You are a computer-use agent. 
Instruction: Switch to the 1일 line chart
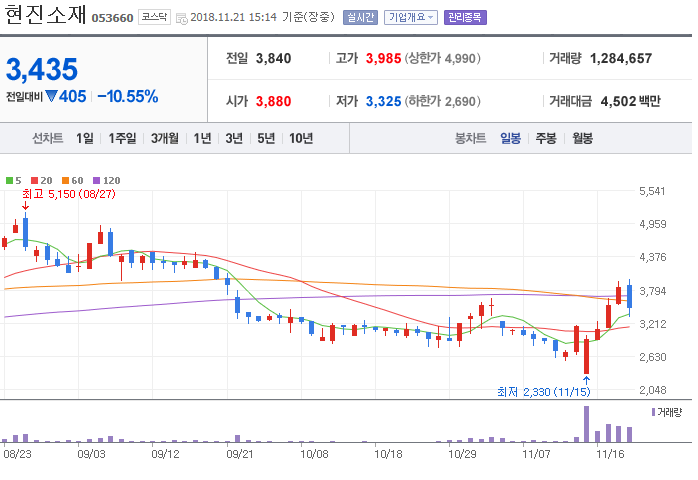(85, 138)
